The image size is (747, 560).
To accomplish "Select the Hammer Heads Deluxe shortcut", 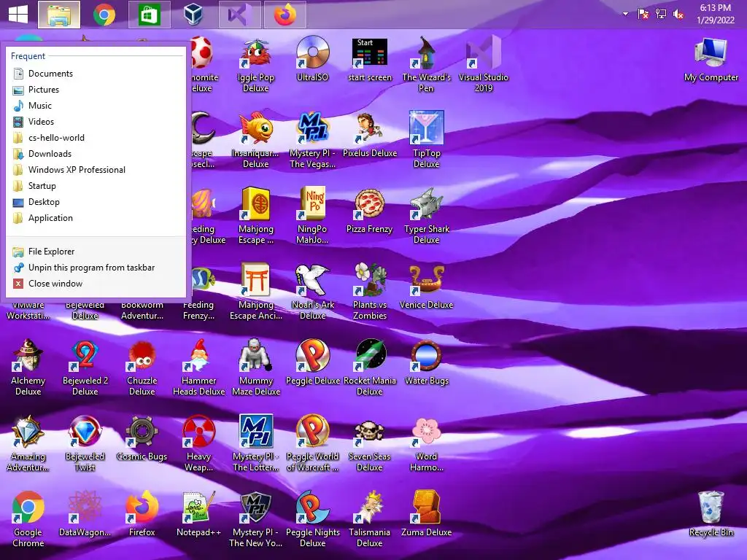I will 198,367.
